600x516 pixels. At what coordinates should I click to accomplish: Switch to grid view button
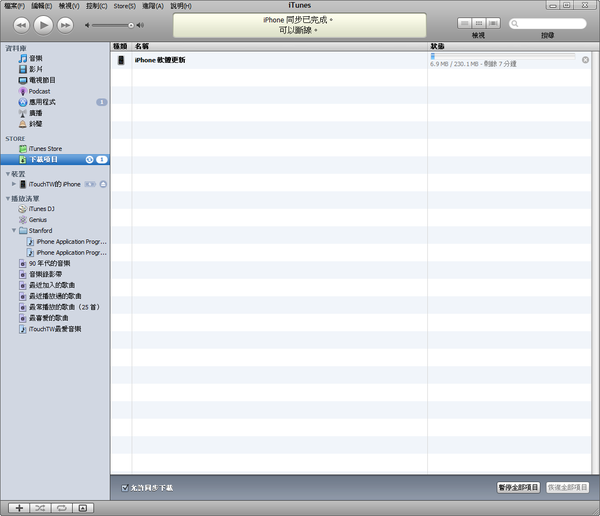coord(479,23)
